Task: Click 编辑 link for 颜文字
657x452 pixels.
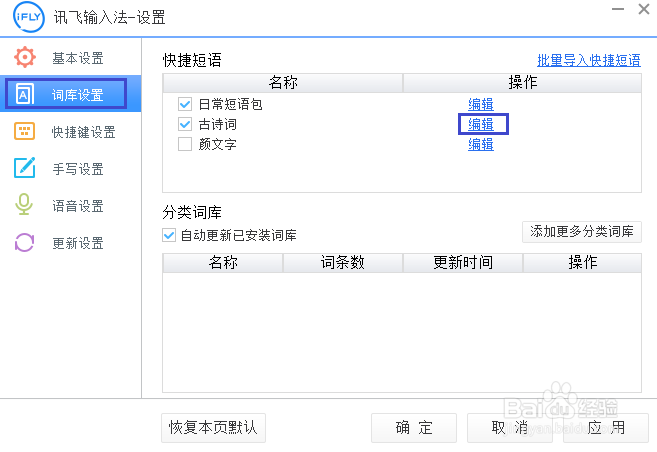Action: pos(481,144)
